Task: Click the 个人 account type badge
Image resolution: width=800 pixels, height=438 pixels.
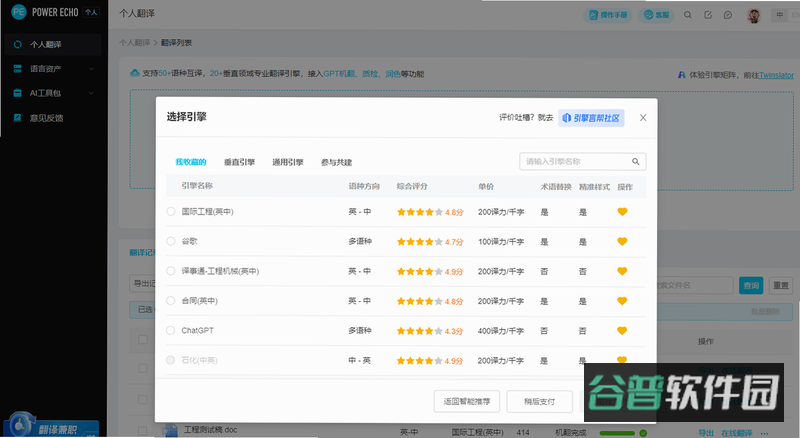Action: point(91,12)
